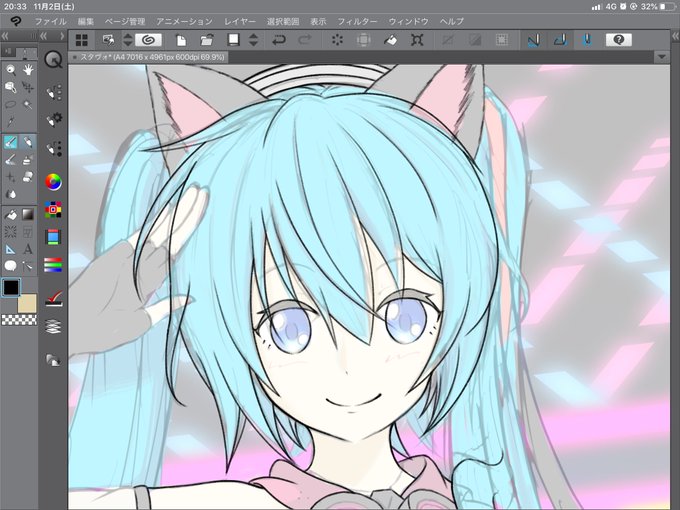680x510 pixels.
Task: Open the Color Slider palette
Action: point(53,265)
